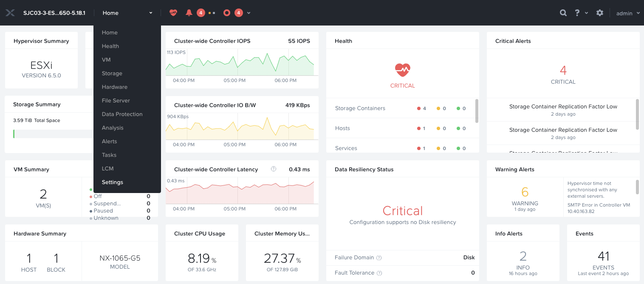Click the question mark help icon

[577, 13]
